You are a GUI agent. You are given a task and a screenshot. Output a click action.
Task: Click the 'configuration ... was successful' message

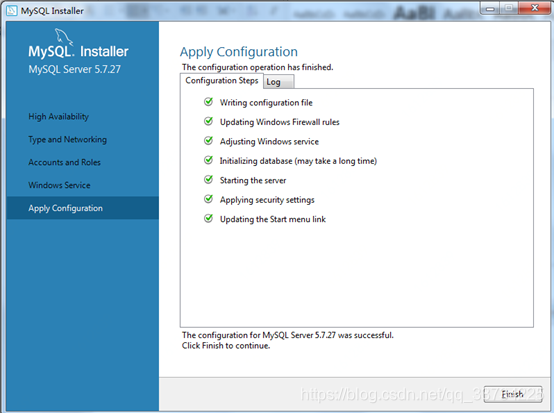point(288,335)
